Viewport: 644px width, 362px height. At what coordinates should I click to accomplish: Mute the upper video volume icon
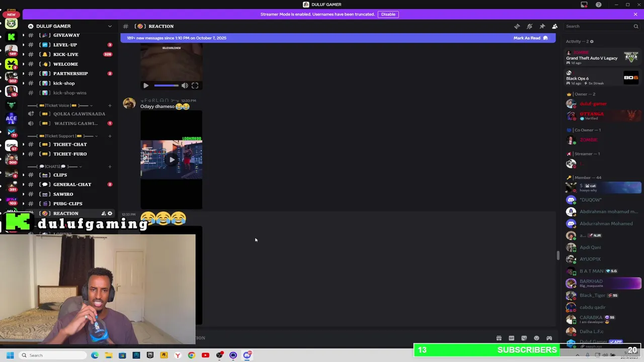coord(185,85)
